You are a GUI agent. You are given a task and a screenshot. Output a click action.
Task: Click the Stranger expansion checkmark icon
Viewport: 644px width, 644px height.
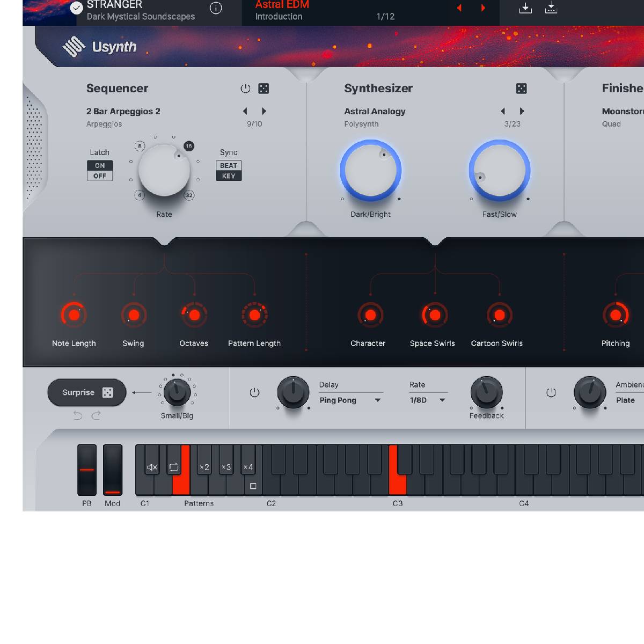click(76, 8)
